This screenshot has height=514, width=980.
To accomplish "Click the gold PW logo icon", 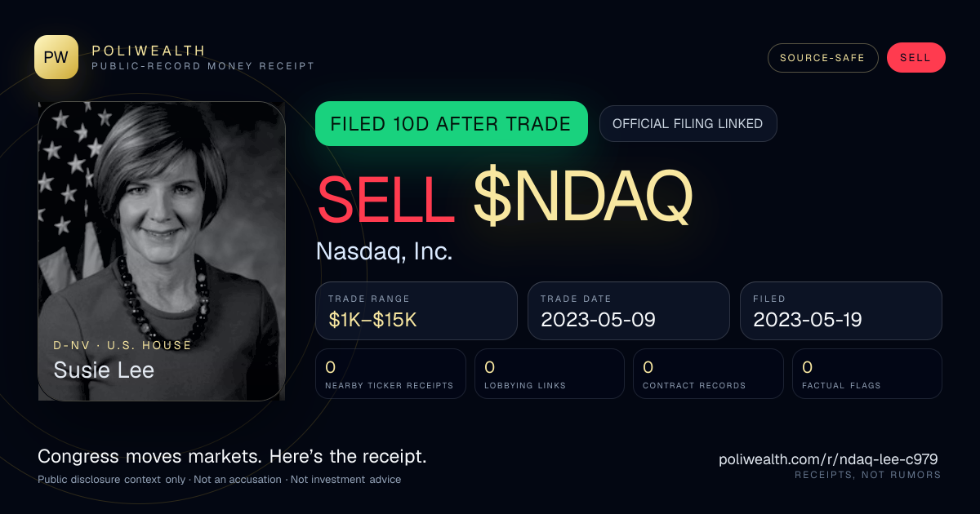I will [56, 57].
